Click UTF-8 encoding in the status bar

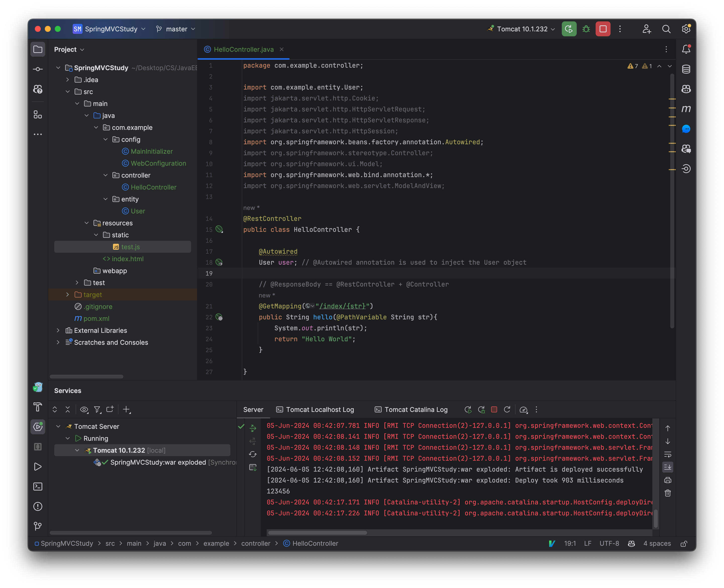pyautogui.click(x=609, y=543)
